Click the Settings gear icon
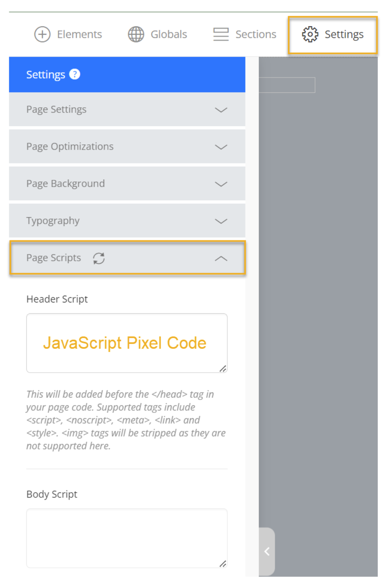 310,34
